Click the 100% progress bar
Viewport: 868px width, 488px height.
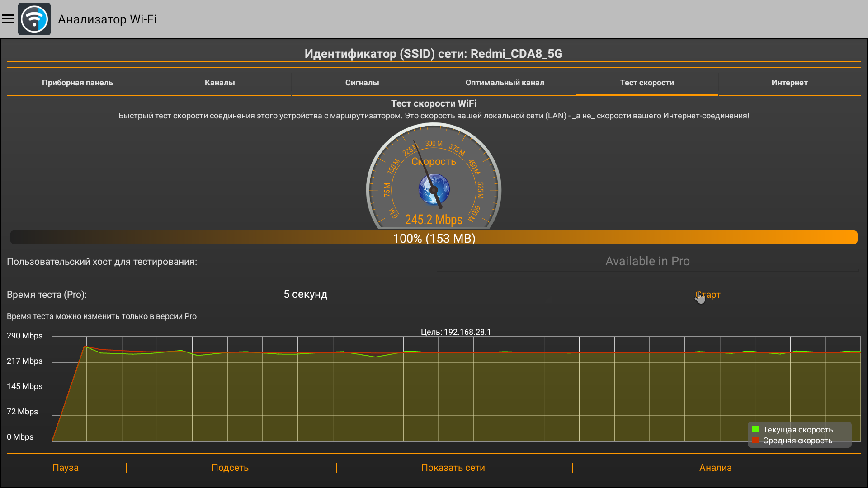point(434,238)
